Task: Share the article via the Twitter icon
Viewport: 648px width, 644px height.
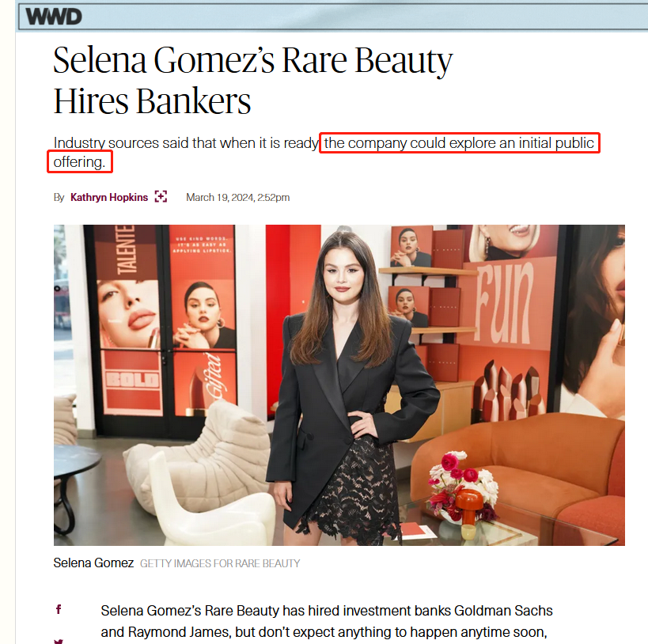Action: (x=59, y=641)
